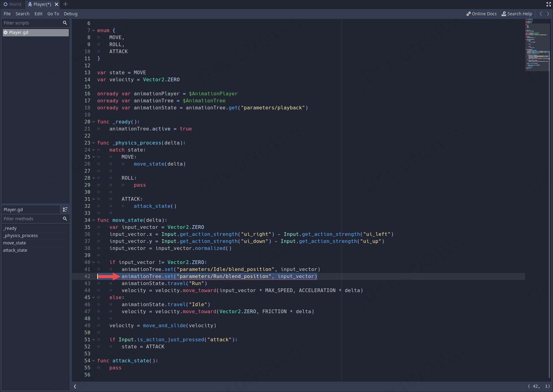Screen dimensions: 553x392
Task: Click the $AnimationPlayer node reference
Action: (x=213, y=94)
